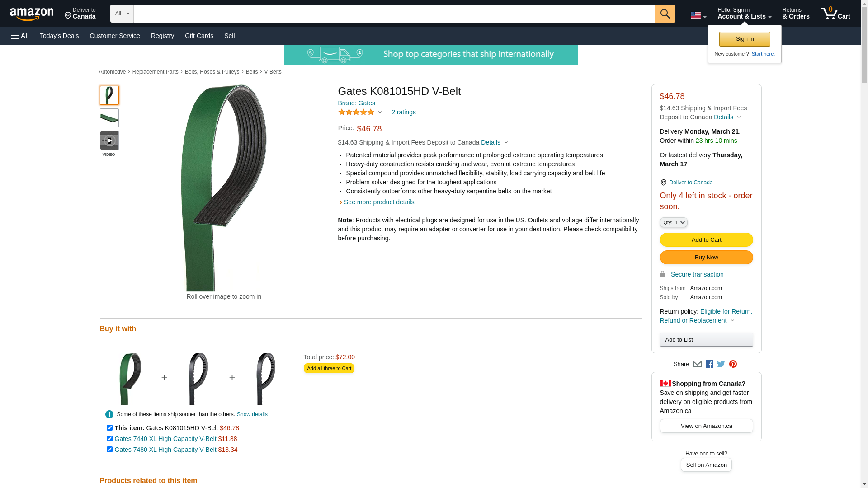Click the search magnifier button
The width and height of the screenshot is (868, 488).
pyautogui.click(x=665, y=14)
